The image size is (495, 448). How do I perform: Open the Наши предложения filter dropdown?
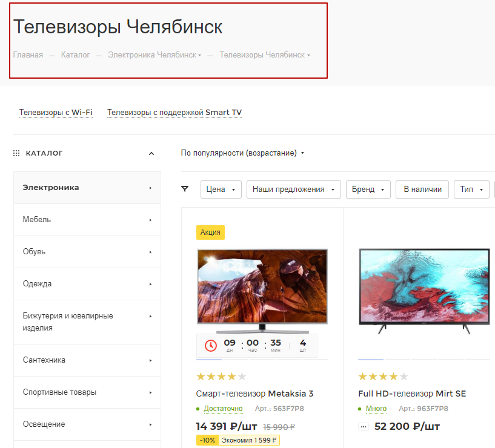[x=294, y=189]
